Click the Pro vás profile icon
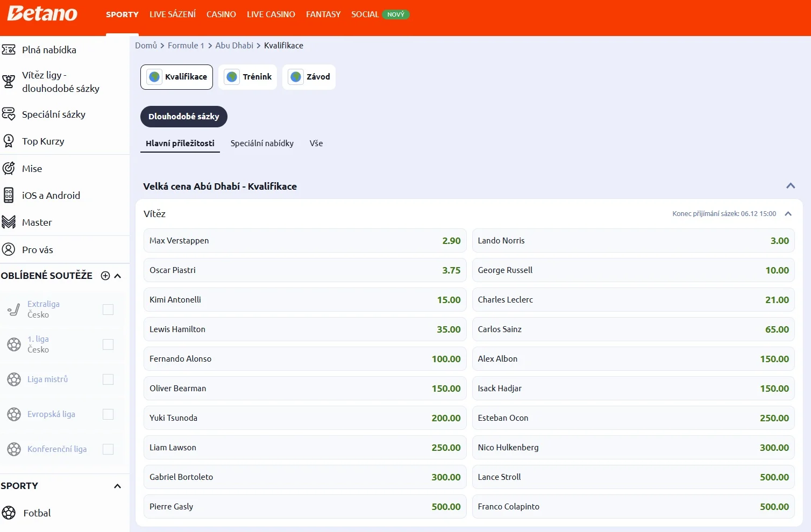This screenshot has width=811, height=532. point(9,250)
